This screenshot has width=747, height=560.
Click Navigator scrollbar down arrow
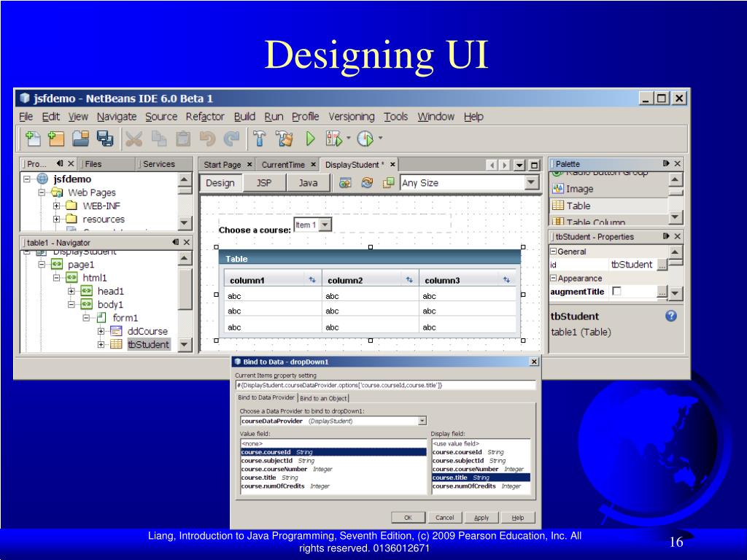(185, 344)
